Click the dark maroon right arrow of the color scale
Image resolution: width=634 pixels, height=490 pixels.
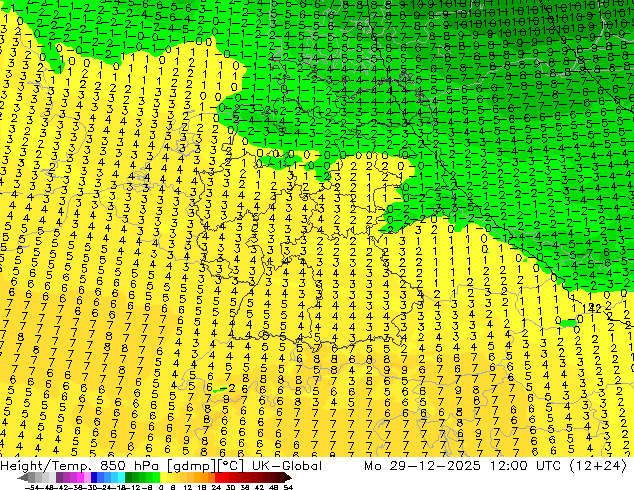click(x=287, y=478)
